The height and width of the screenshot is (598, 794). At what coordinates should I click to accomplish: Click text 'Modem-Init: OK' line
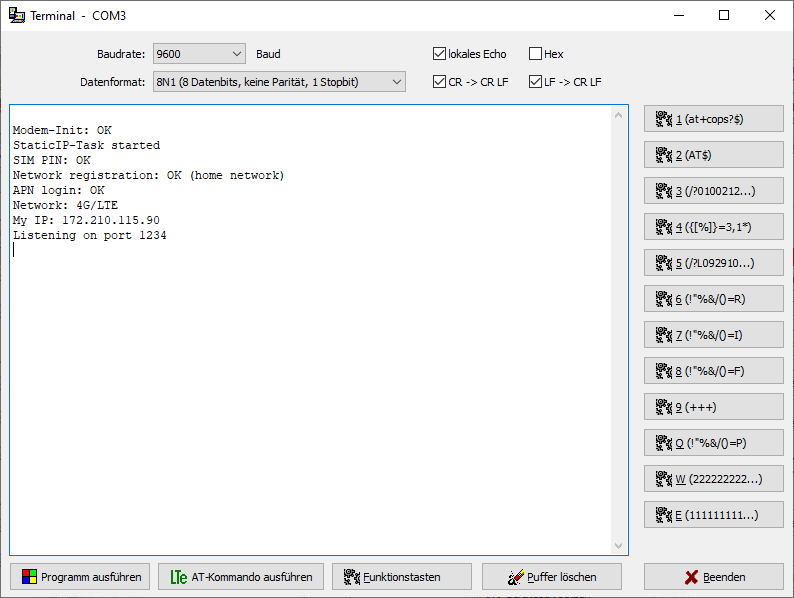pyautogui.click(x=62, y=130)
